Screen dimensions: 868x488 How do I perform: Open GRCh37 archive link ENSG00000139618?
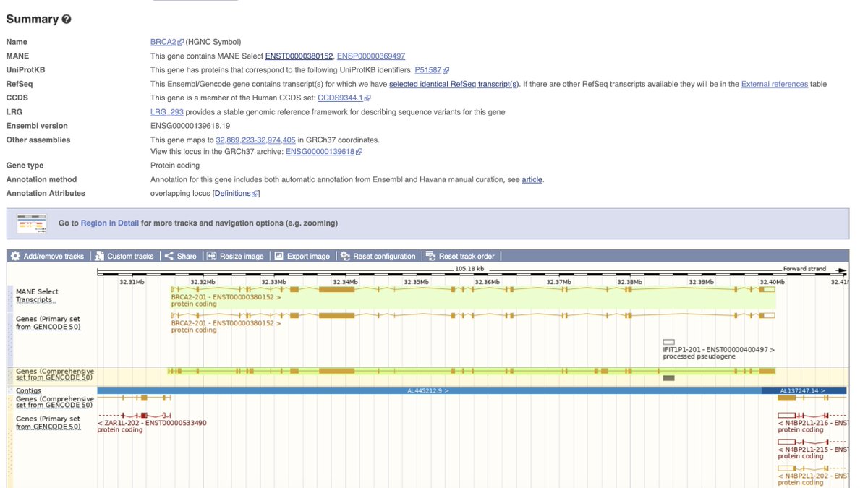click(x=320, y=151)
